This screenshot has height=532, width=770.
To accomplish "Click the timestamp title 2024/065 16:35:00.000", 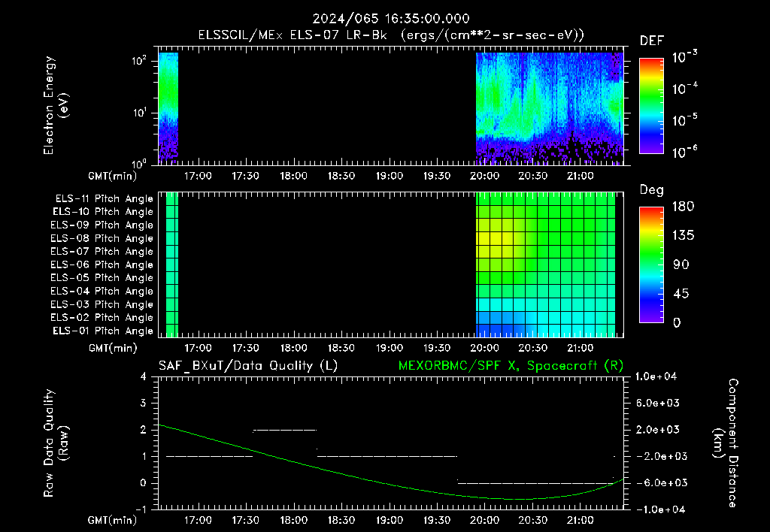I will pos(391,19).
